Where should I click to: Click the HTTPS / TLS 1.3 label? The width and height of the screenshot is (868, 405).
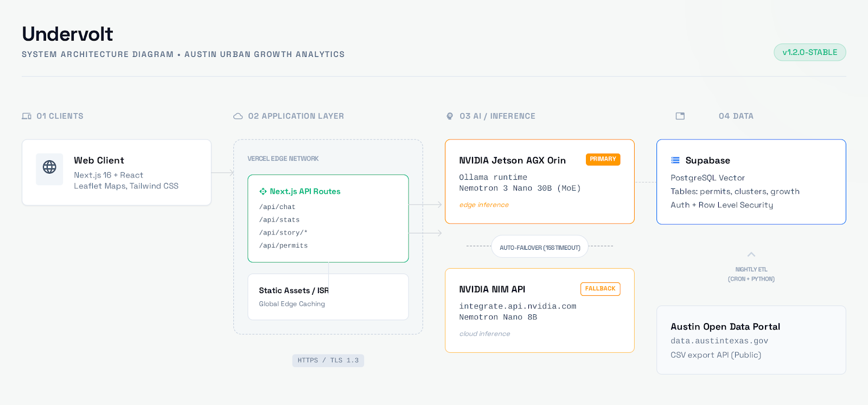pos(328,360)
